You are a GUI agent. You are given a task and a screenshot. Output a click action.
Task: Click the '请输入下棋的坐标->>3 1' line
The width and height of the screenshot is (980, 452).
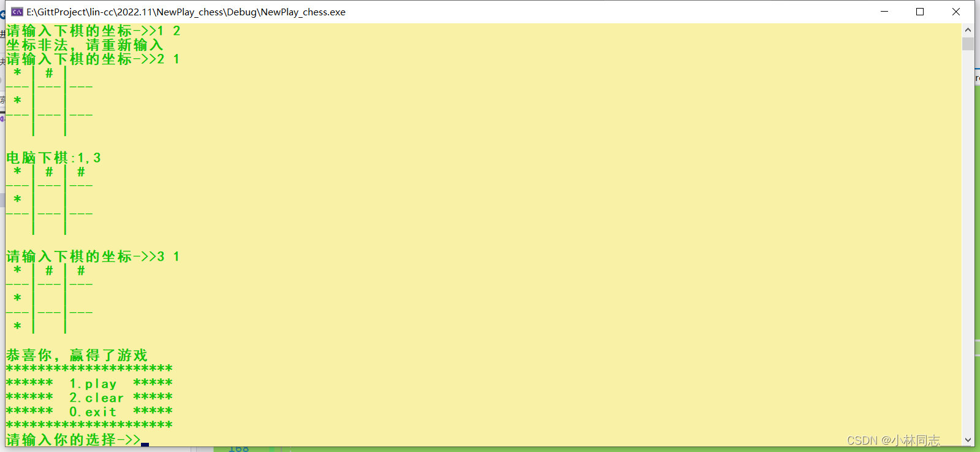click(93, 256)
